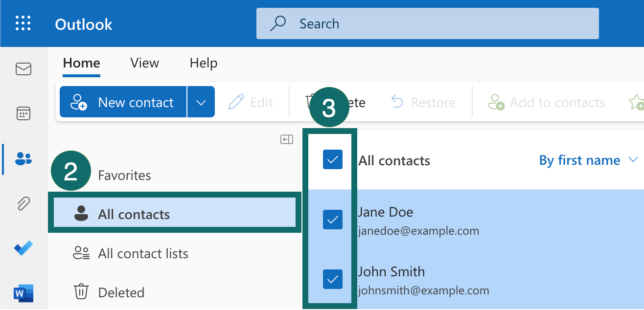The image size is (644, 310).
Task: Open To Do checkmark app icon
Action: pyautogui.click(x=23, y=248)
